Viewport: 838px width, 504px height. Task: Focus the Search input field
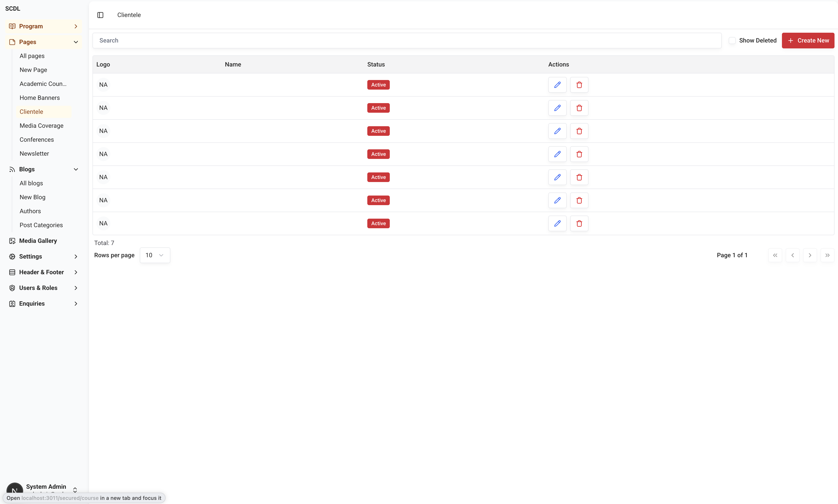(406, 40)
